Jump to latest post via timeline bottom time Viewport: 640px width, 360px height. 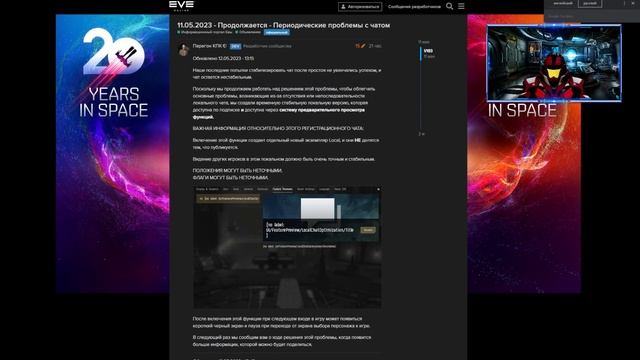coord(421,134)
